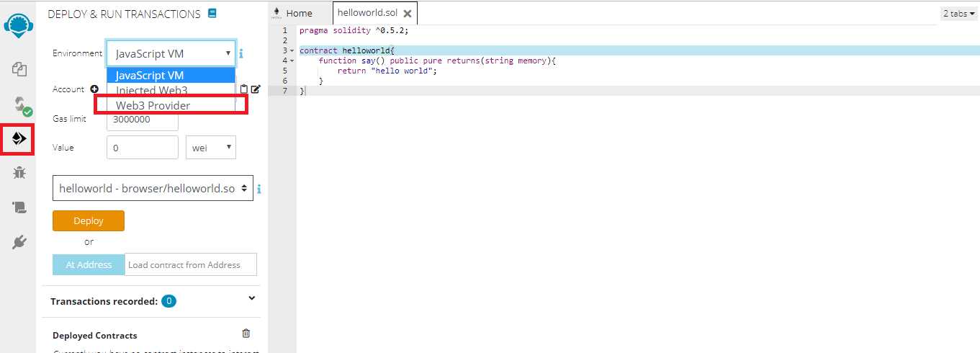
Task: Choose Injected Web3 option in the list
Action: (171, 90)
